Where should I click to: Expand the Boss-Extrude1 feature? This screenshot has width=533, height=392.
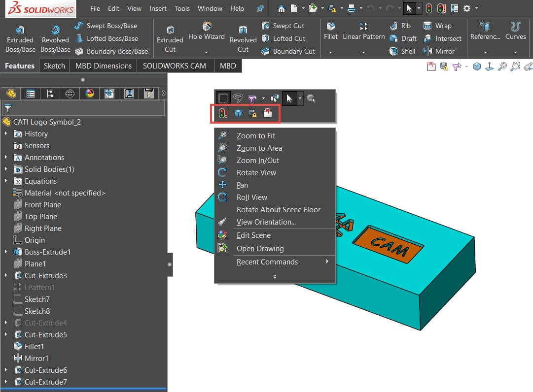pos(6,252)
